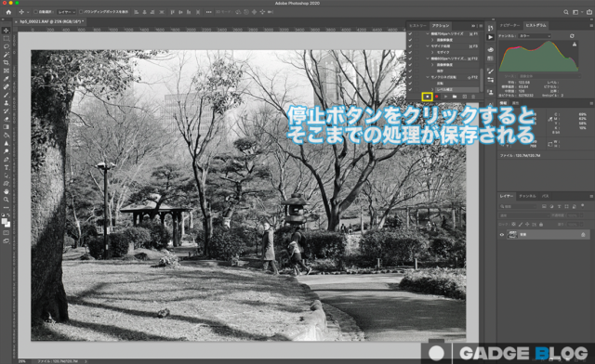This screenshot has height=364, width=595.
Task: Select the Frame tool
Action: coord(7,71)
